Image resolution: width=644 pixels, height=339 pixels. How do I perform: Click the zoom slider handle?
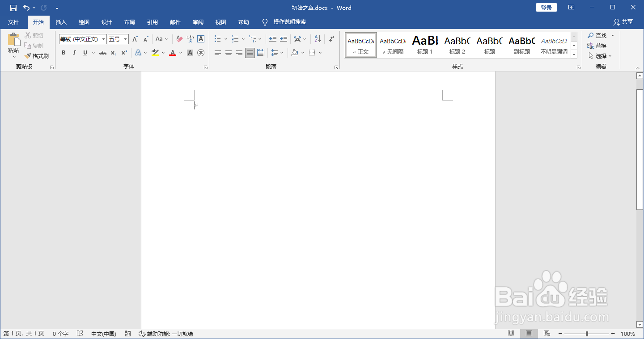pos(587,334)
